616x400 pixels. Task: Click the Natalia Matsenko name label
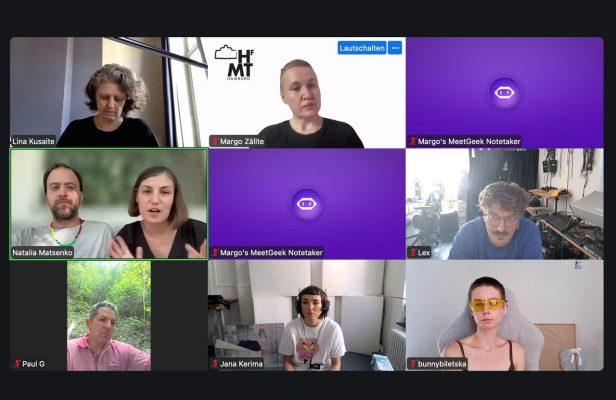point(42,253)
